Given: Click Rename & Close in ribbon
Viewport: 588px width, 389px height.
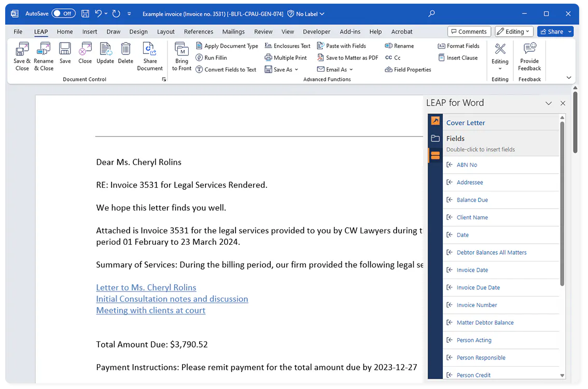Looking at the screenshot, I should click(x=44, y=57).
